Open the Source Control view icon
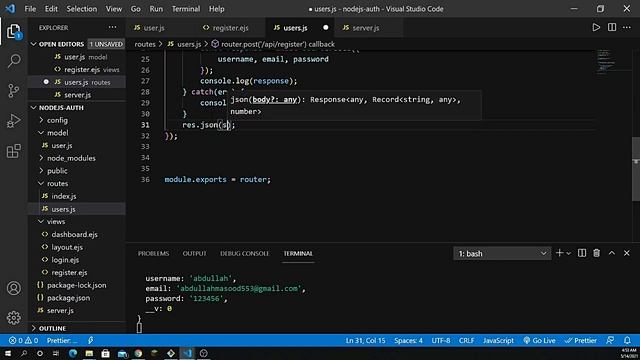Screen dimensions: 640x360 [x=14, y=91]
